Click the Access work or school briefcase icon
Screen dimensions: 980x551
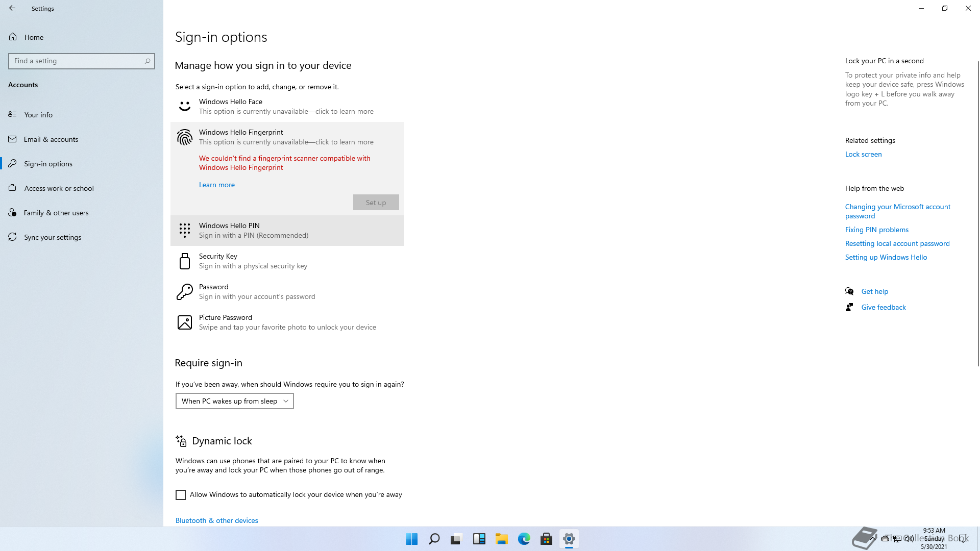[13, 188]
